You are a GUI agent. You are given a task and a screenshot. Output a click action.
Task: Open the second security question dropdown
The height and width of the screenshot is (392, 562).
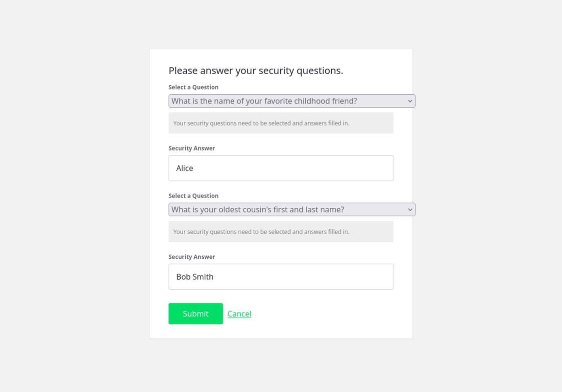(x=292, y=209)
